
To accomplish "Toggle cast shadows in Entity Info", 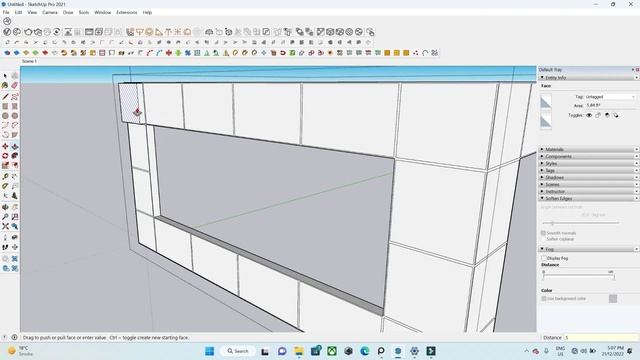I will (x=616, y=116).
